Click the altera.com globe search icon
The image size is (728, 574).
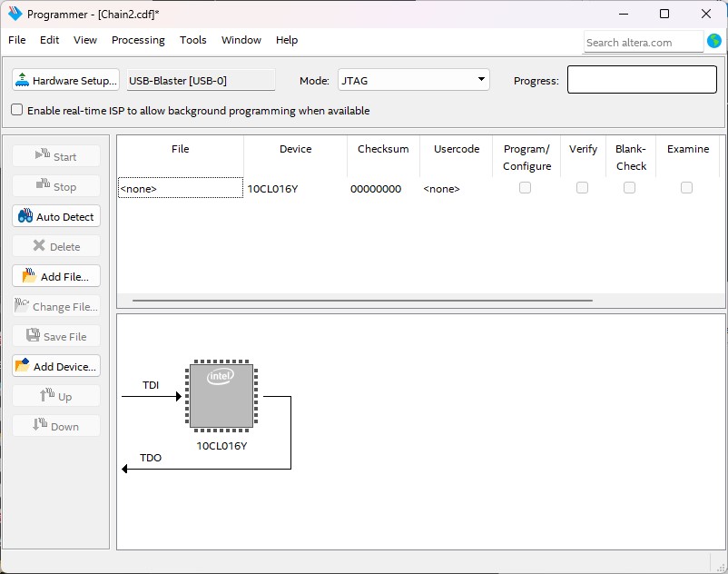714,42
